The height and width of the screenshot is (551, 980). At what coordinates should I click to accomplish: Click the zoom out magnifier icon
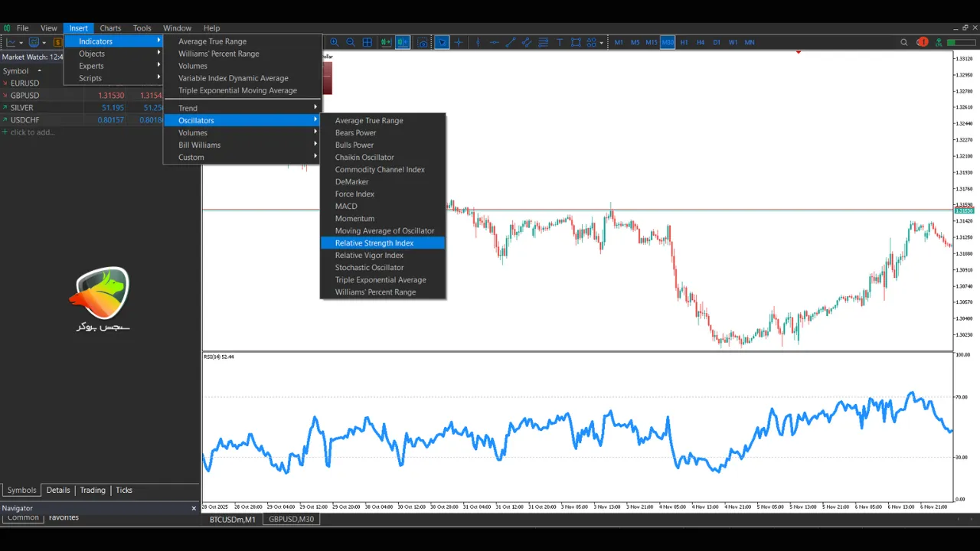pyautogui.click(x=351, y=42)
